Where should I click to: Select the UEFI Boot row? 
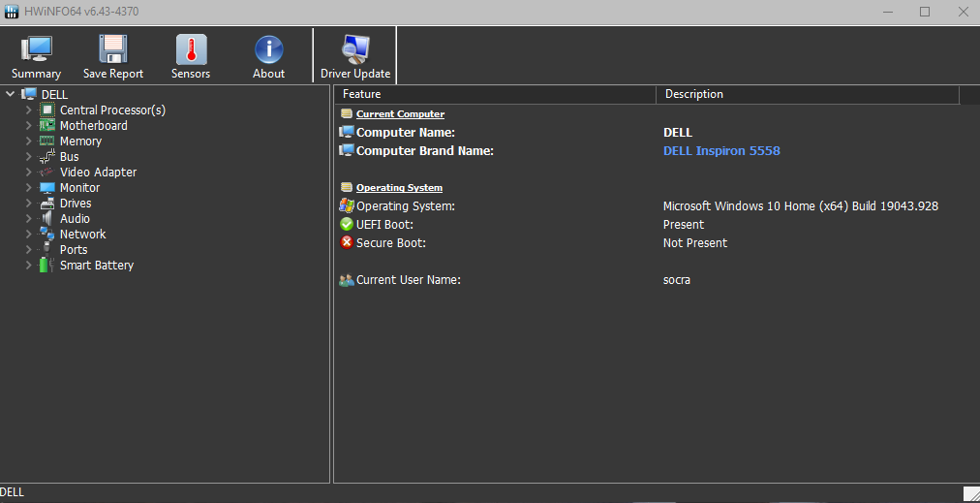(384, 225)
